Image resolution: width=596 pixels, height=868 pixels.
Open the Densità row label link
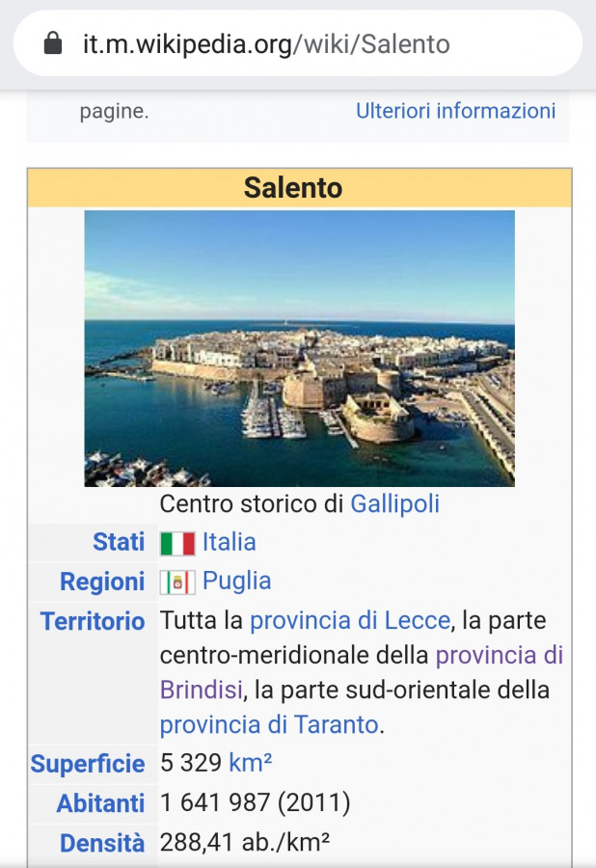[x=102, y=843]
